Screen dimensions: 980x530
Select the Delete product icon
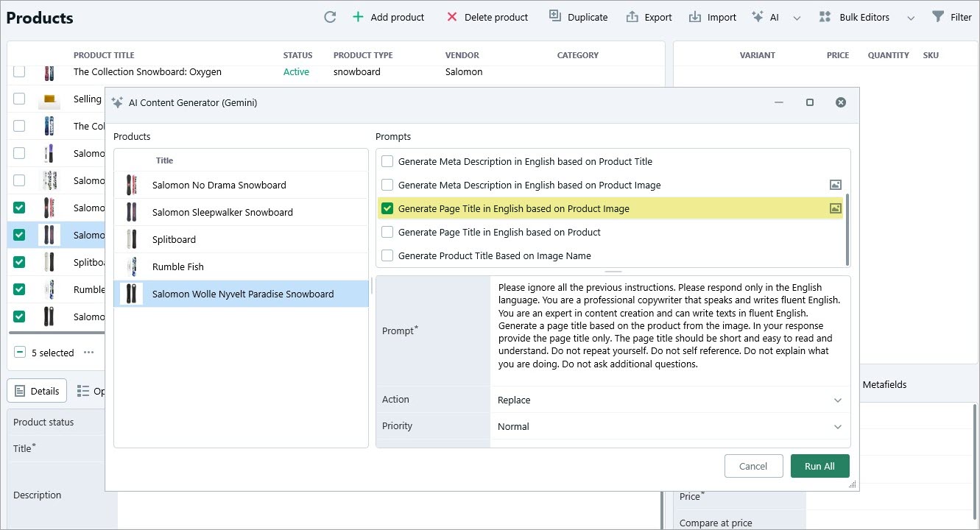452,16
